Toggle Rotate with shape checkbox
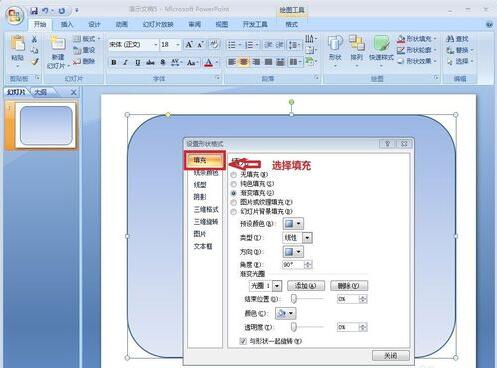The image size is (497, 368). pos(243,341)
